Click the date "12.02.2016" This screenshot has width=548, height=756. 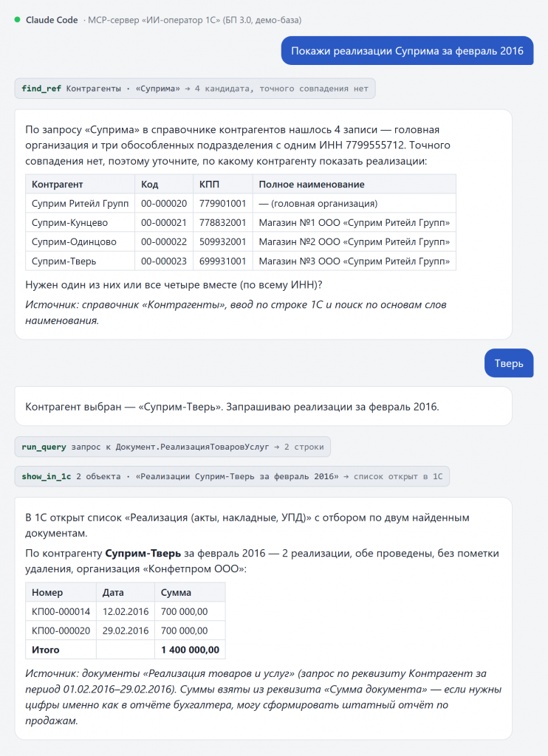point(126,611)
